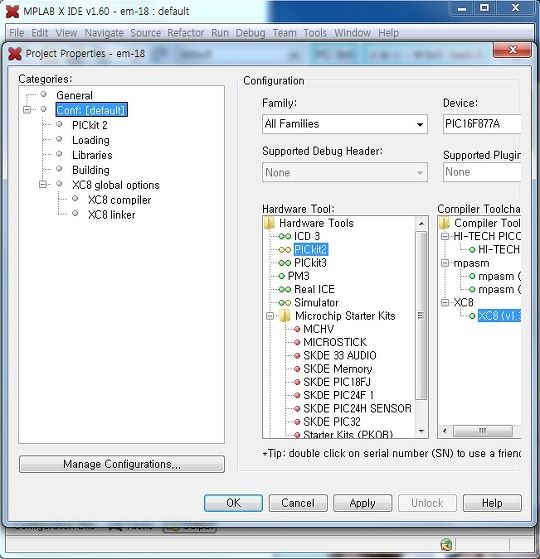The width and height of the screenshot is (540, 559).
Task: Collapse the Conf: [default] tree node
Action: click(27, 109)
